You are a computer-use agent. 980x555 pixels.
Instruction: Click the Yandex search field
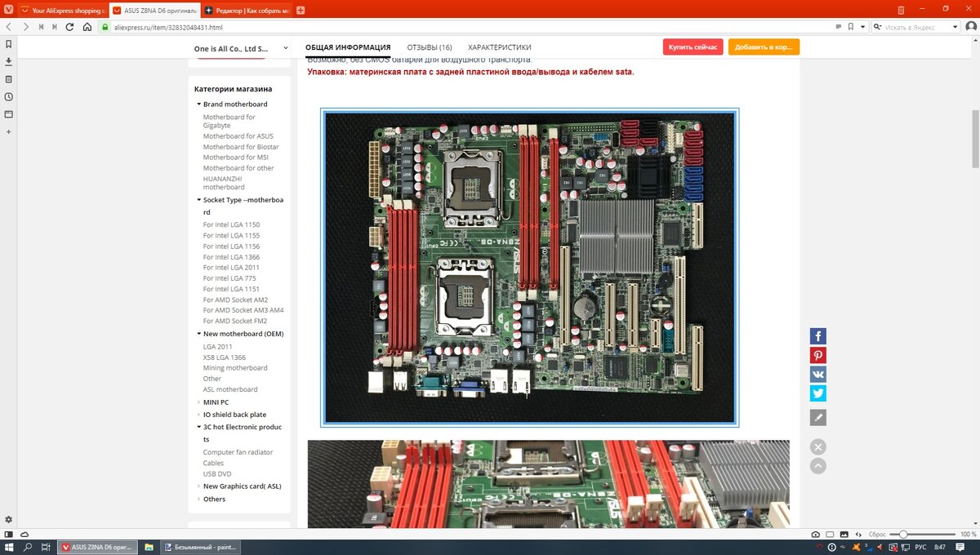[918, 27]
